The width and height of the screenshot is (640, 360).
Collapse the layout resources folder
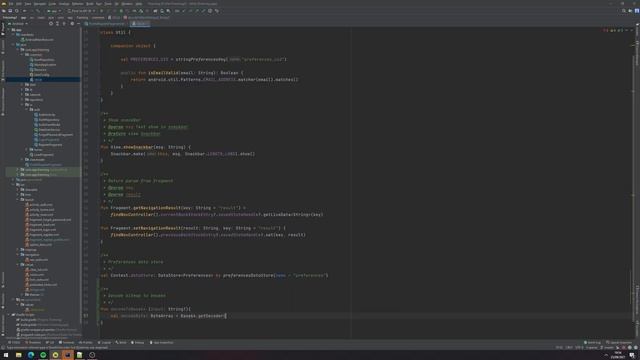click(x=18, y=200)
